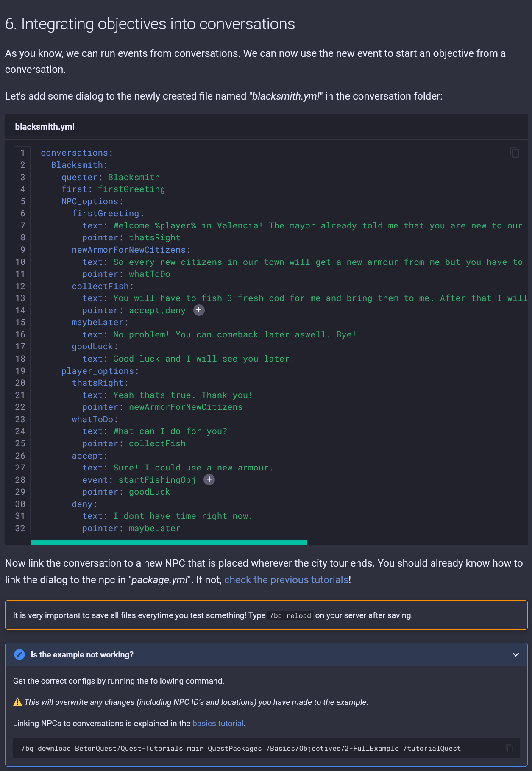Viewport: 532px width, 771px height.
Task: Click the blacksmith.yml file title
Action: [45, 127]
